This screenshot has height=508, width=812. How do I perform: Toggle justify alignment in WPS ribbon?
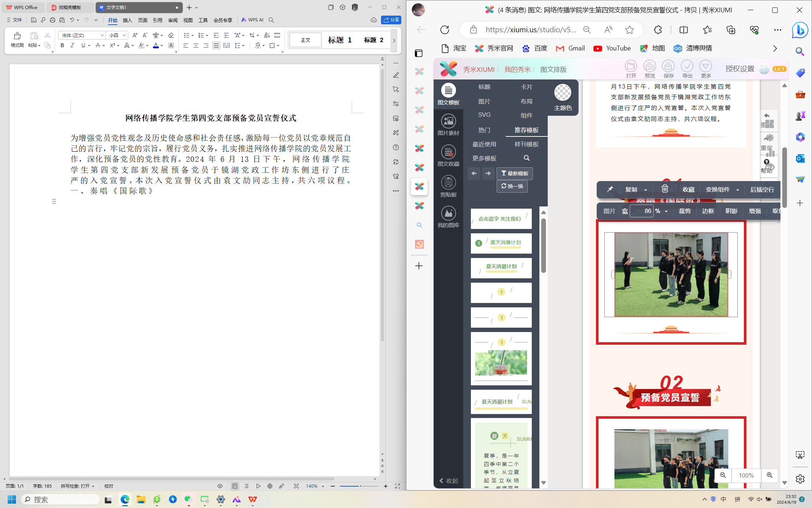point(216,45)
